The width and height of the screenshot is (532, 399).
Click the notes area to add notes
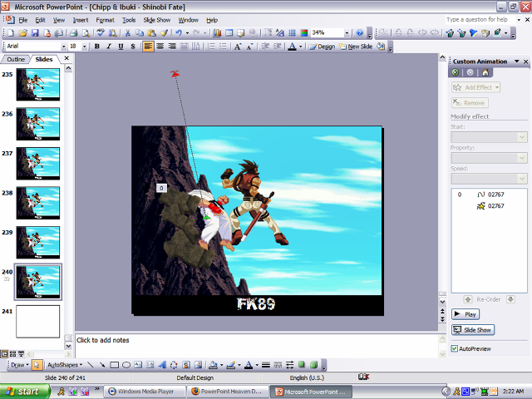coord(257,346)
